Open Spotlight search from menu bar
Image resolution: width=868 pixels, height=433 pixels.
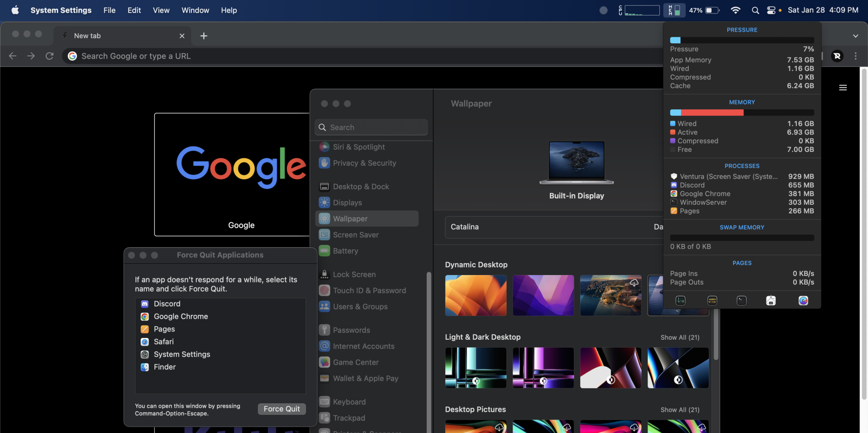click(x=755, y=10)
